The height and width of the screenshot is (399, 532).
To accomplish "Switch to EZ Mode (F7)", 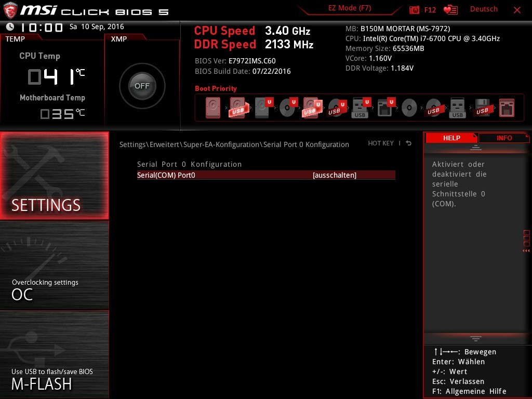I will 350,8.
